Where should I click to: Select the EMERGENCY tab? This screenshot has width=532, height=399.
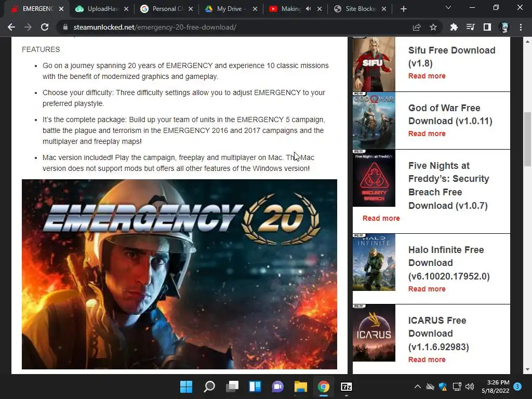click(x=37, y=9)
